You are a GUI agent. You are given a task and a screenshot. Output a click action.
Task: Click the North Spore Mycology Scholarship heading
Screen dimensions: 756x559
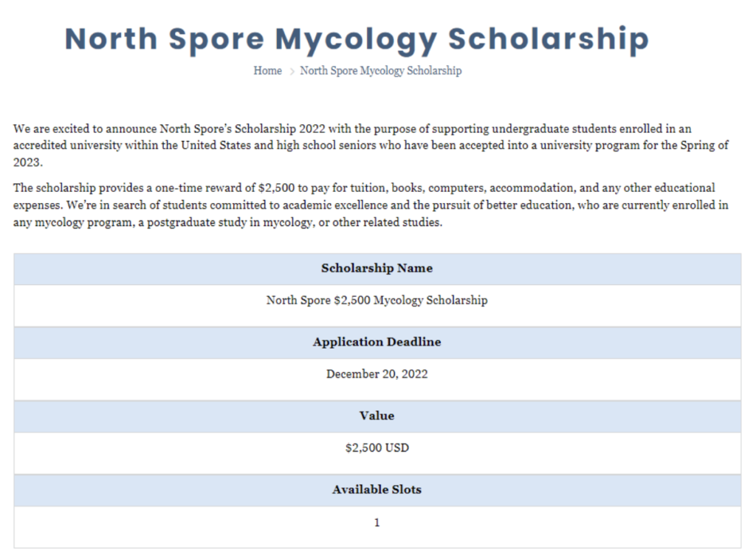357,40
